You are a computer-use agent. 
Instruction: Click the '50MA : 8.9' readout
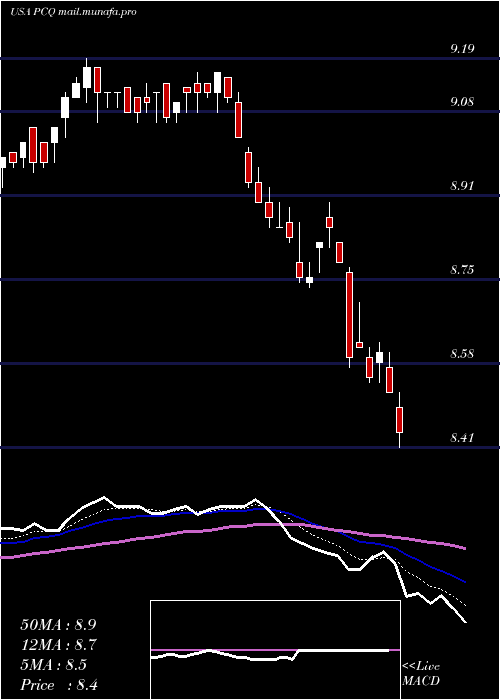[58, 625]
